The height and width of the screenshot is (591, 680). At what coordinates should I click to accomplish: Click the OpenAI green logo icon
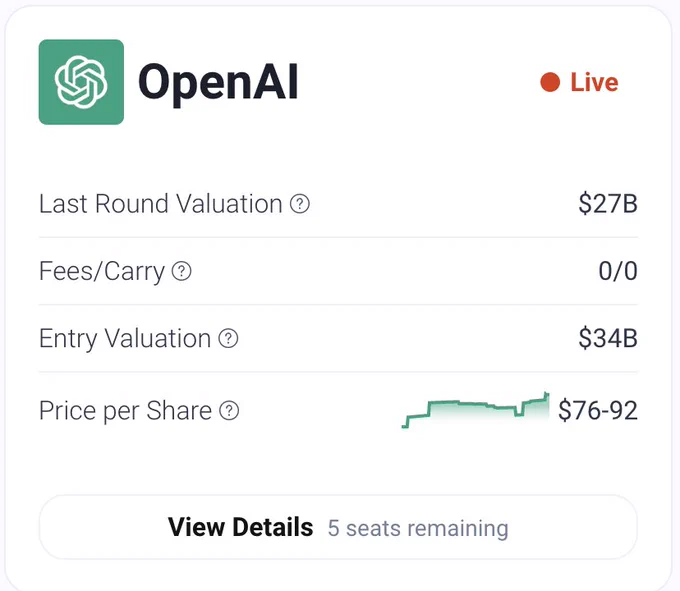click(81, 82)
